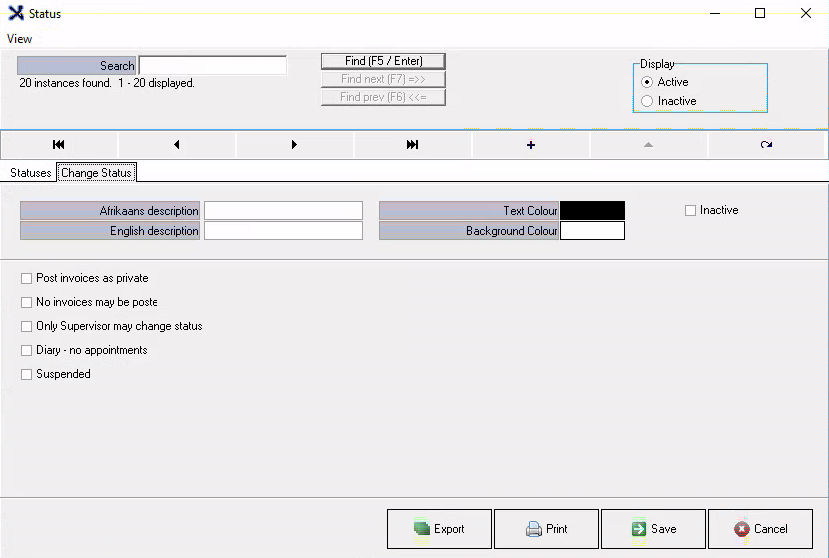The image size is (829, 558).
Task: Click the Afrikaans description input field
Action: [x=283, y=211]
